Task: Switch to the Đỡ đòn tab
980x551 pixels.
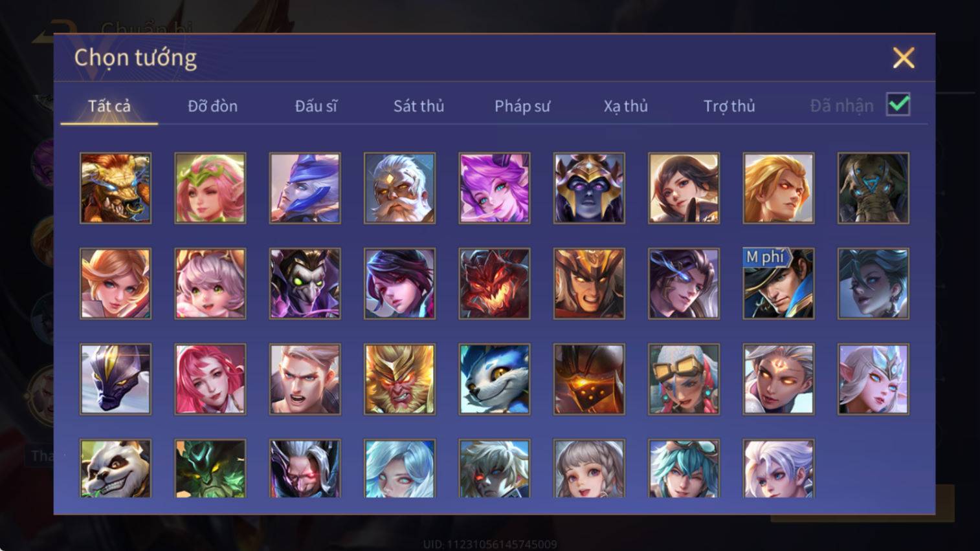Action: coord(212,106)
